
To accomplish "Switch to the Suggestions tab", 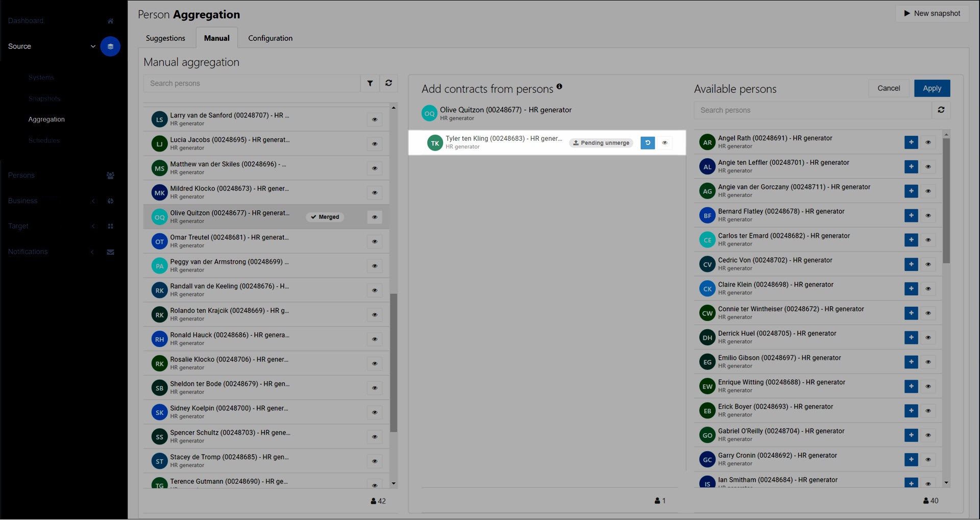I will click(x=165, y=38).
